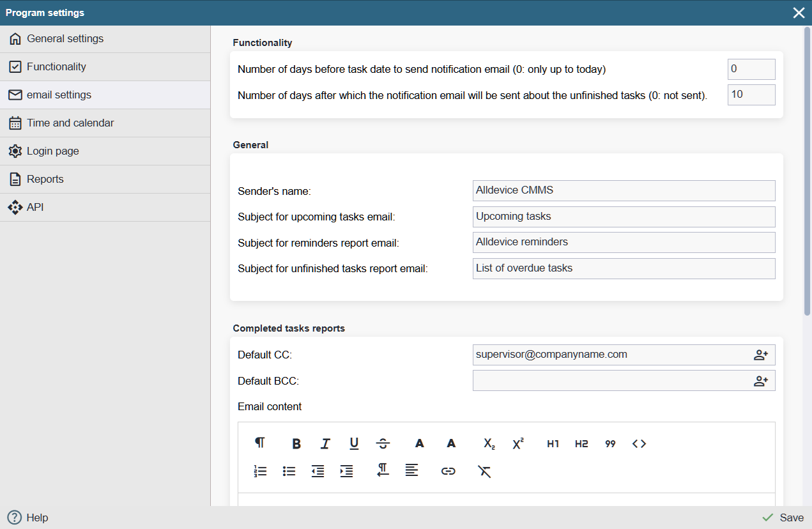Clear text formatting in editor
This screenshot has width=812, height=529.
click(x=484, y=471)
